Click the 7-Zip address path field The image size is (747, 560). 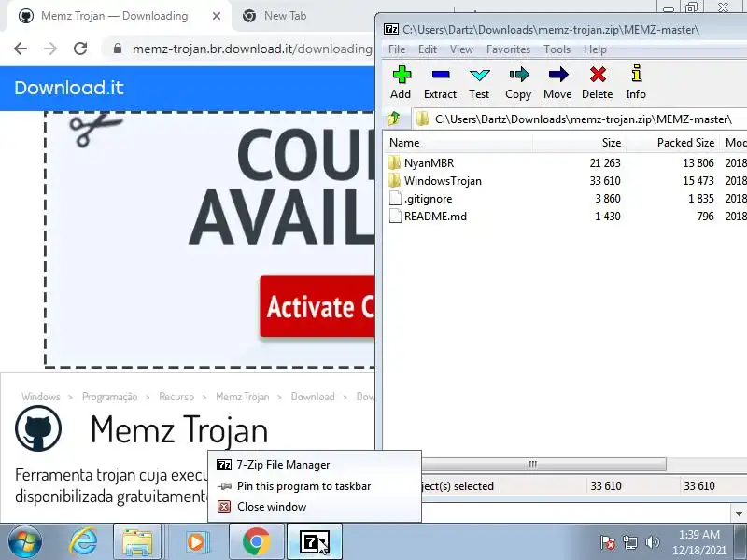coord(581,119)
